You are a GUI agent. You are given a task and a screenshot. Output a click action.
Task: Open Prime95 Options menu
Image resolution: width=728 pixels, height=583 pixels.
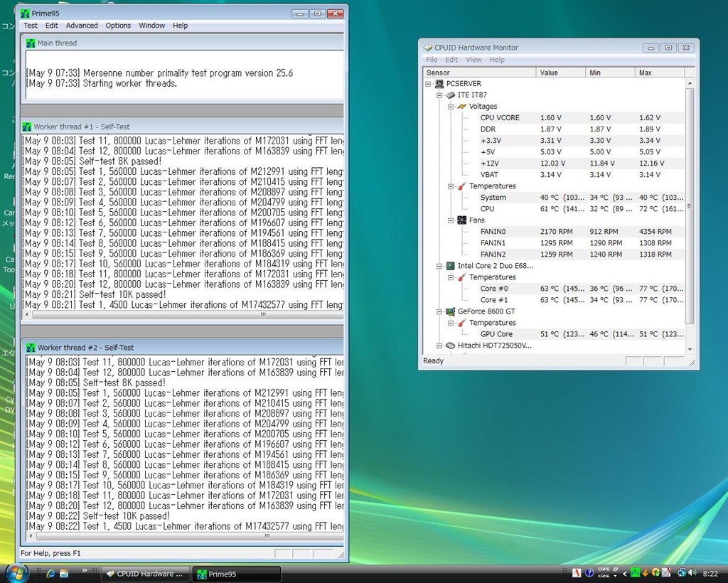118,26
